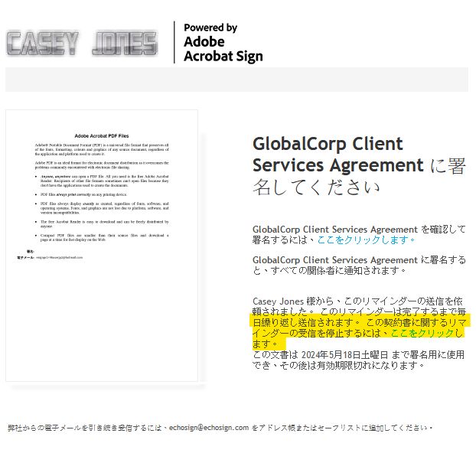
Task: Click the stop reminders link ここをクリックし
Action: 427,333
